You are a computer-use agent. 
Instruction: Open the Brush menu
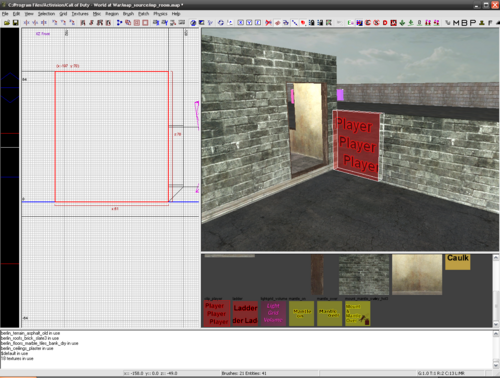(128, 14)
